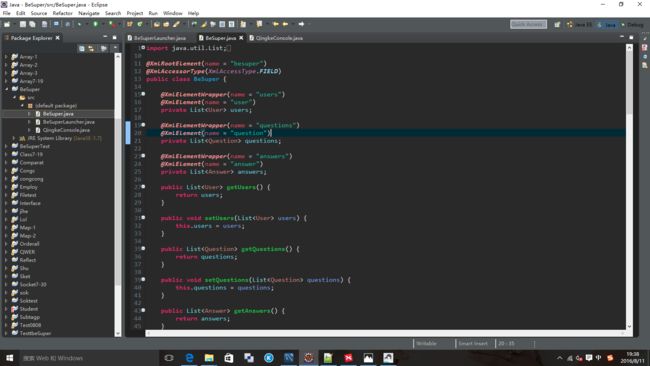Expand the BeSuperTest project node

coord(7,146)
